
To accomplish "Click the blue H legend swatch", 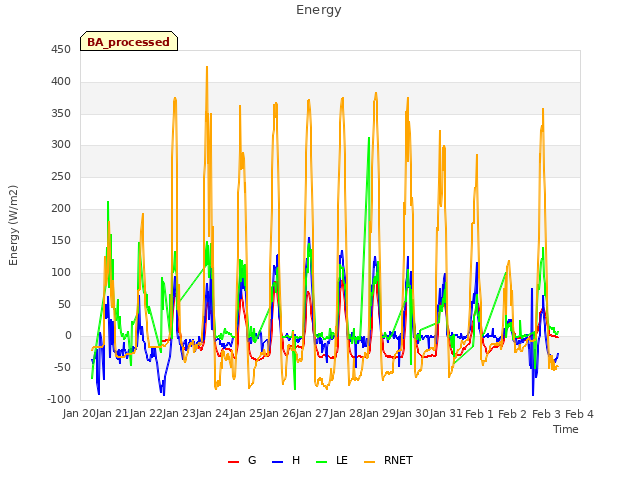I will point(277,462).
